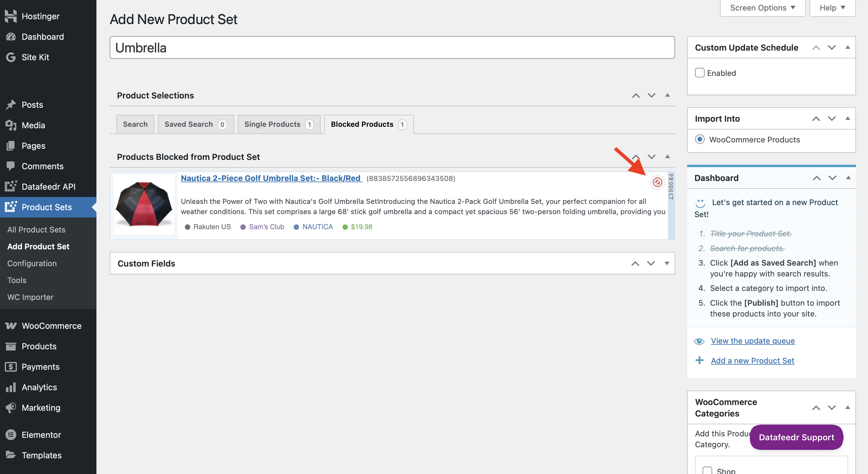Expand the Custom Fields panel
The image size is (868, 474).
(666, 264)
